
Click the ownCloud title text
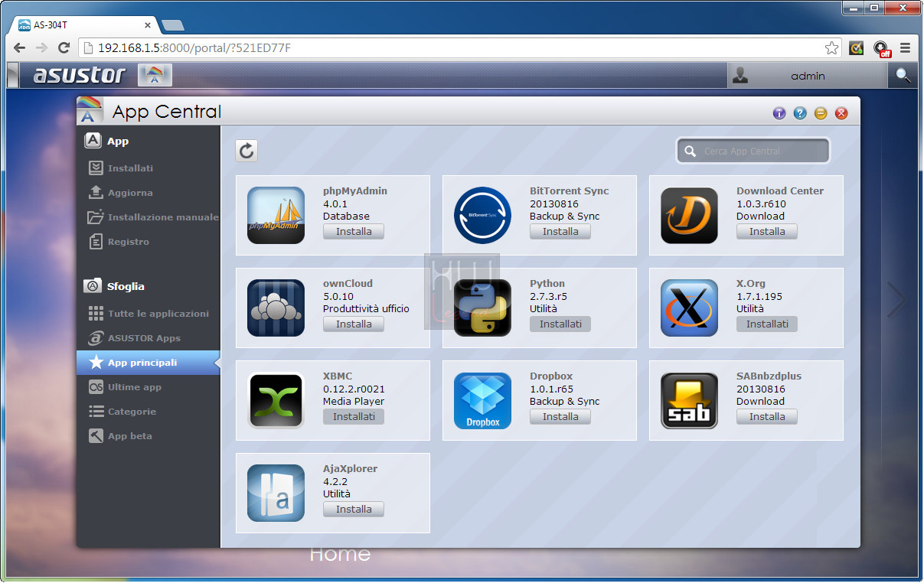point(348,284)
